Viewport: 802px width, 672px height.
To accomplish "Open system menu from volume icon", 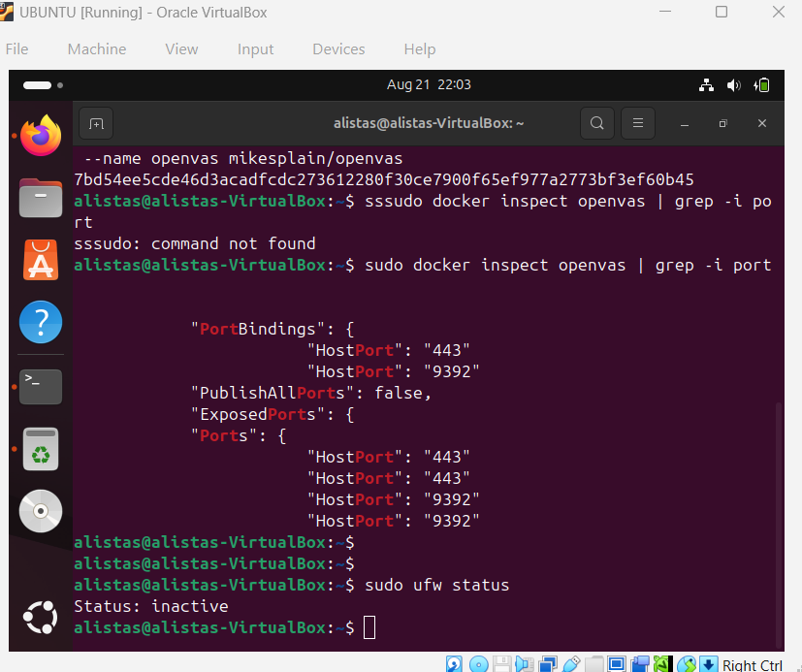I will [734, 85].
